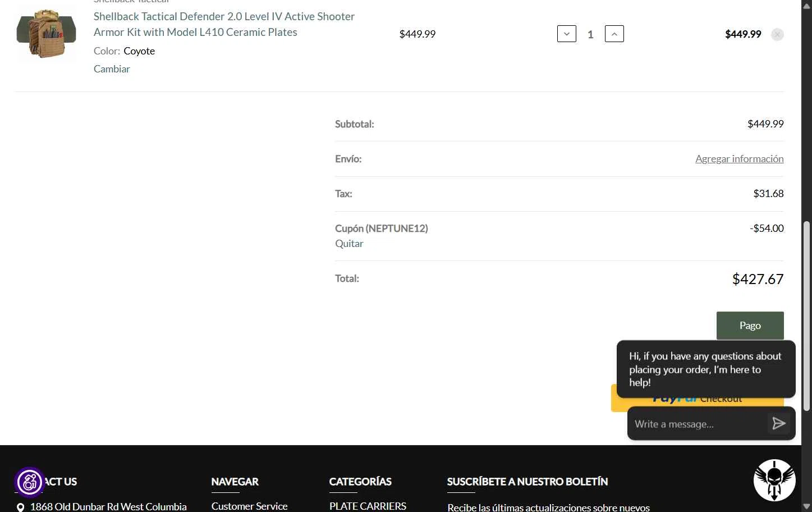This screenshot has height=512, width=812.
Task: Click the chat greeting message bubble
Action: click(706, 369)
